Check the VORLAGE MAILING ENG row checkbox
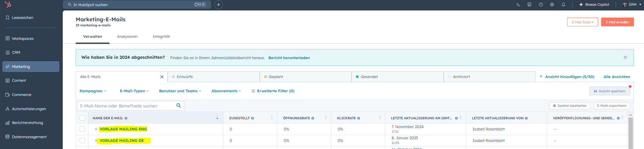The image size is (644, 149). tap(82, 129)
